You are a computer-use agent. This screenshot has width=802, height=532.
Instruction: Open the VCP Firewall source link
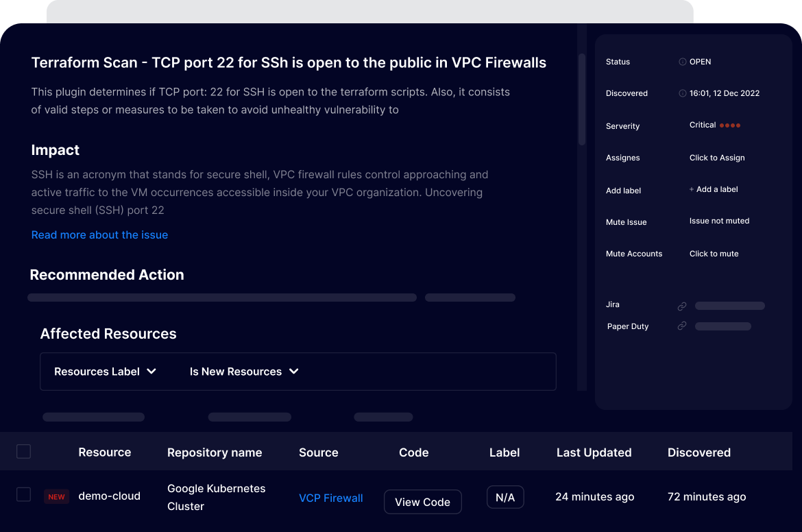(331, 498)
